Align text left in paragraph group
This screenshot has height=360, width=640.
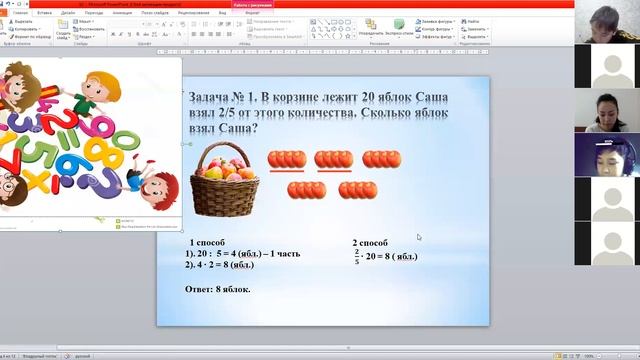point(194,34)
